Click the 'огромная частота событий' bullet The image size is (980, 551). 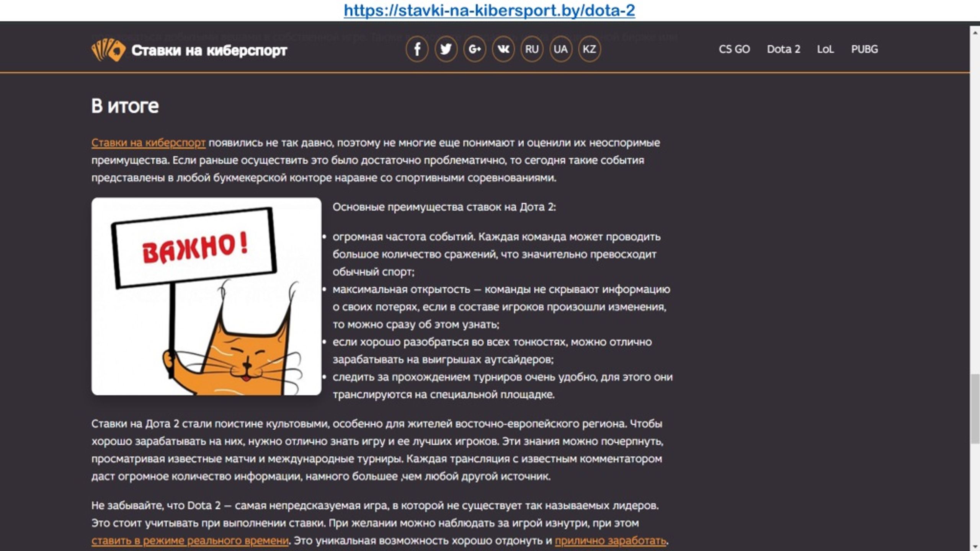pyautogui.click(x=497, y=254)
